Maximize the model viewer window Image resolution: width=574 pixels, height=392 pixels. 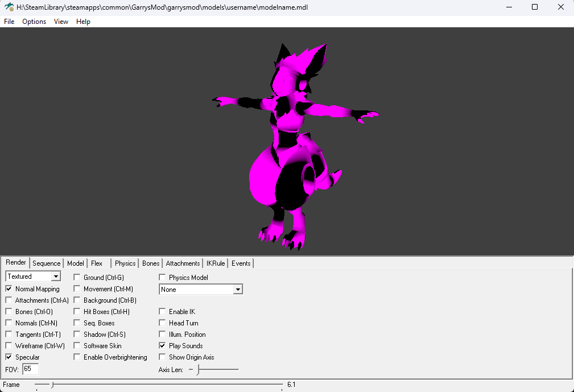tap(535, 7)
